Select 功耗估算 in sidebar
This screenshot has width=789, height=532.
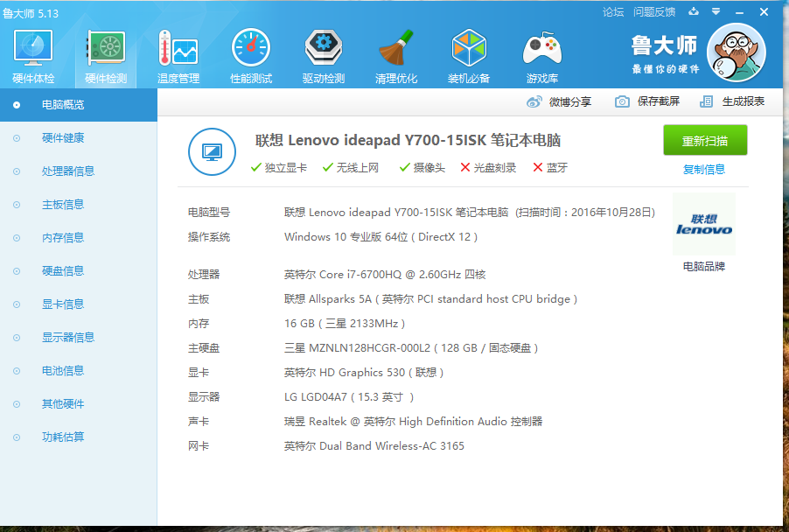[x=79, y=437]
